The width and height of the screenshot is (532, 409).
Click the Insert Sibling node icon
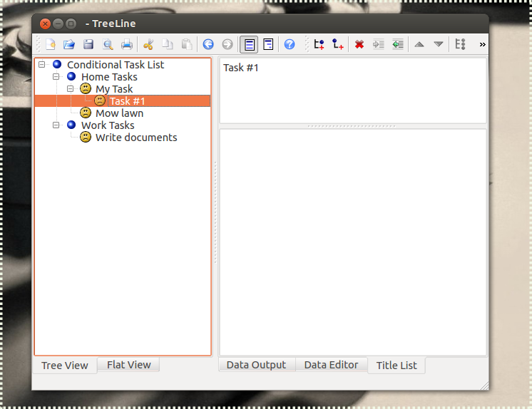tap(319, 44)
